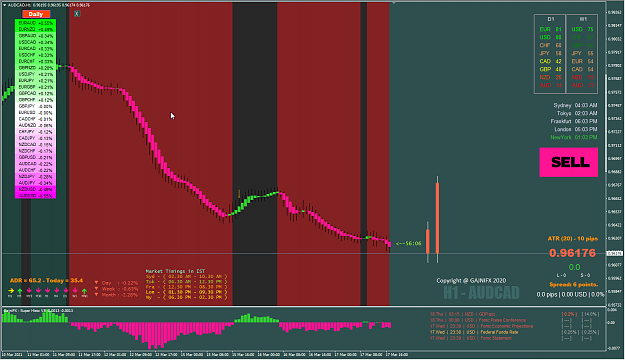Select the AUDCAD pair row in list

(x=35, y=164)
